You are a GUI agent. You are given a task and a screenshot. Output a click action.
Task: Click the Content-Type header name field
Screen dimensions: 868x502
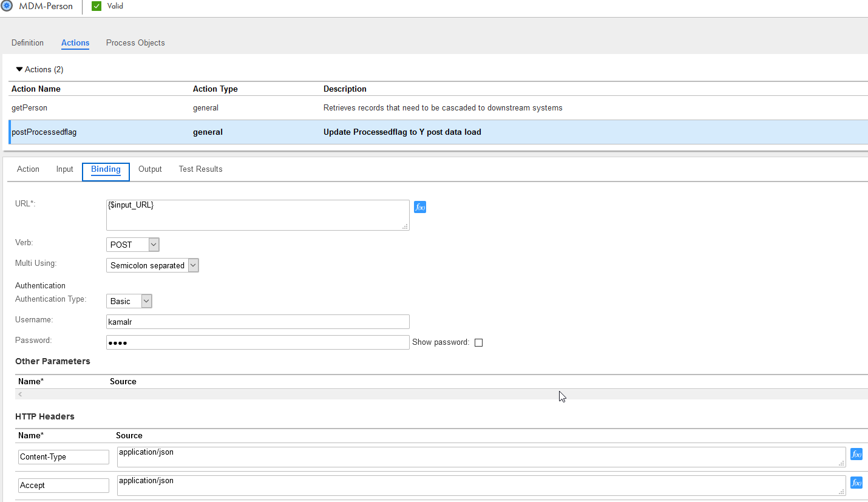click(x=64, y=456)
